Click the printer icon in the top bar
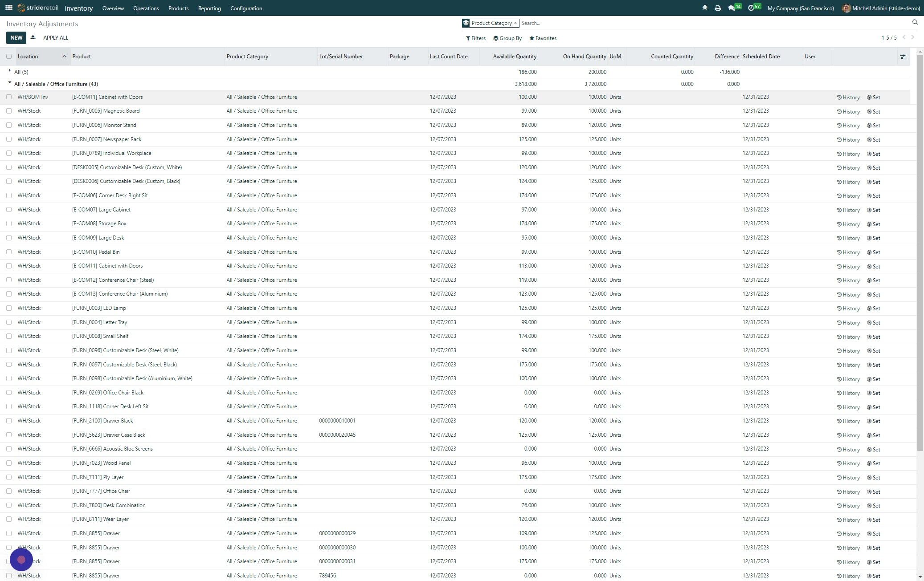Screen dimensions: 924x581 point(717,8)
